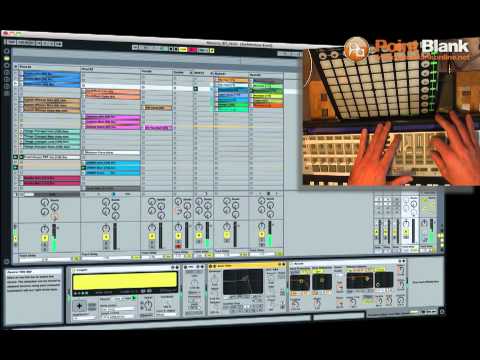Click the yellow button in the transport bar
The width and height of the screenshot is (480, 360).
tap(183, 50)
